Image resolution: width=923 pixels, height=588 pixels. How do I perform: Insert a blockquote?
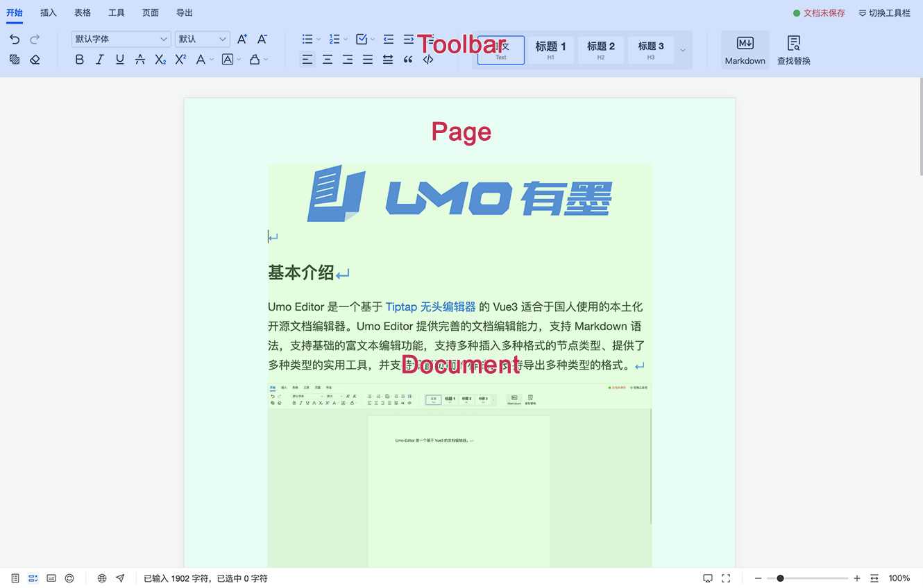[408, 60]
